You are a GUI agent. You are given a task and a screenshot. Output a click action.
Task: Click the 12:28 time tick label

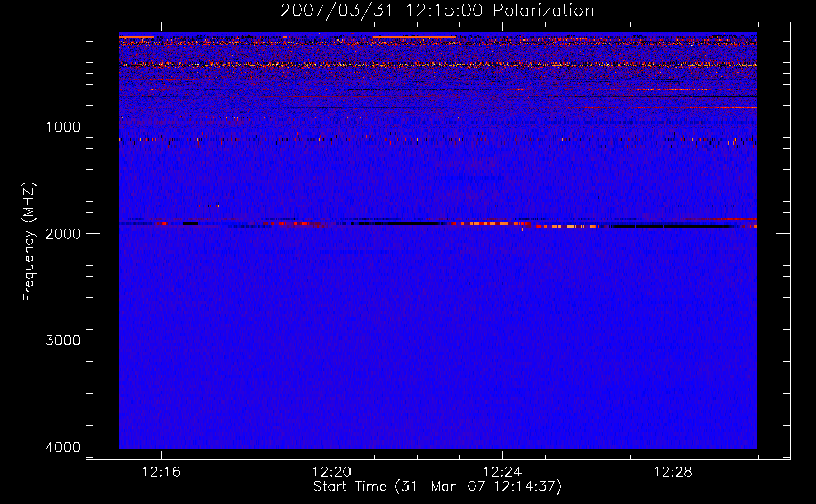pos(673,472)
